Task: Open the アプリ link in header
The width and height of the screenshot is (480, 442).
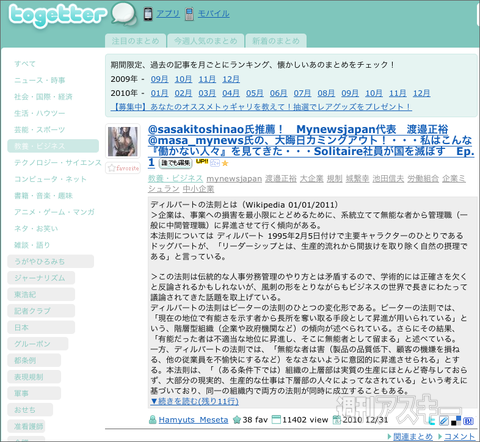Action: 168,14
